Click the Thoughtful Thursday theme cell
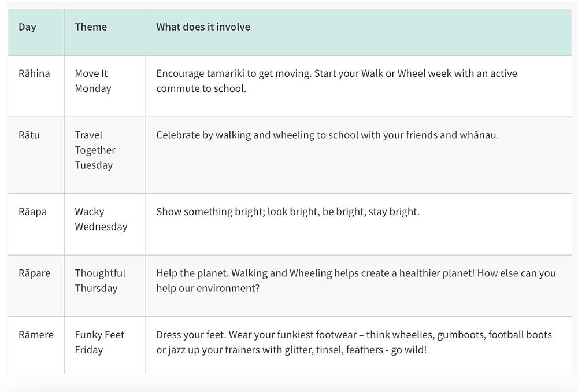 coord(99,281)
